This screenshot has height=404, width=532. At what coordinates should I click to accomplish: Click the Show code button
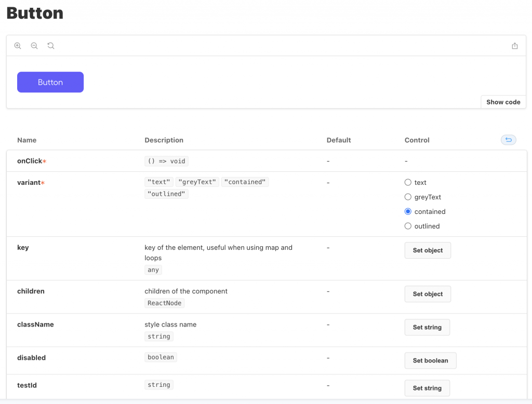(x=502, y=102)
